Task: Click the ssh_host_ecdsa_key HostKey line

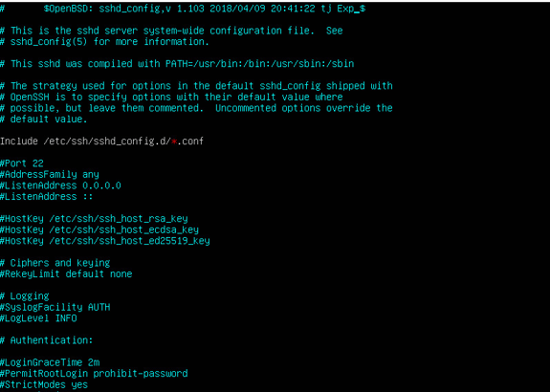Action: click(x=99, y=229)
